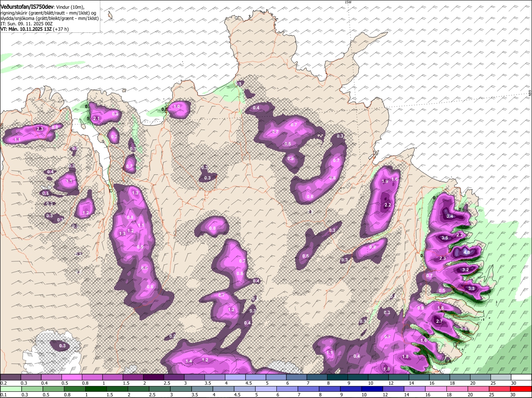The width and height of the screenshot is (532, 398).
Task: Click the 3.5 precipitation value on the map
Action: [445, 238]
